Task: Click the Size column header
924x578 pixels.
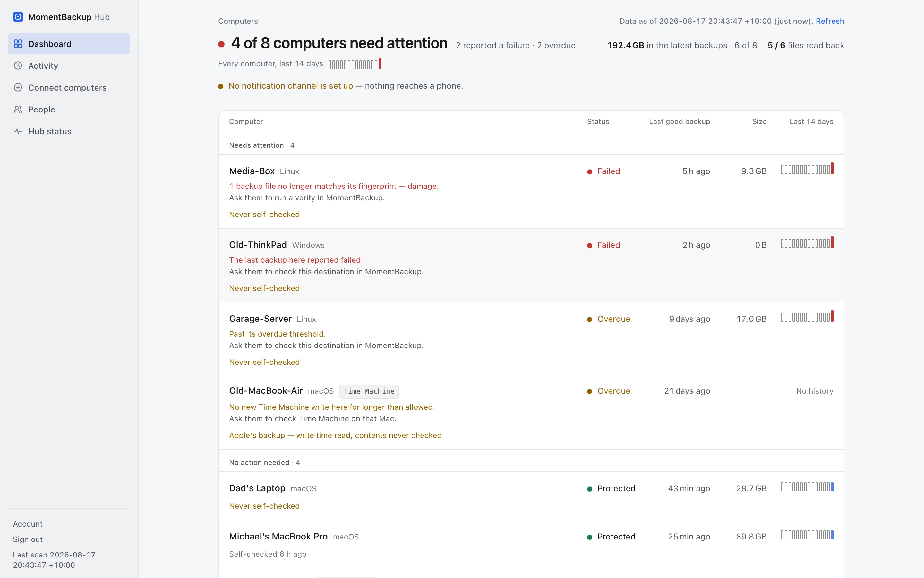Action: (759, 122)
